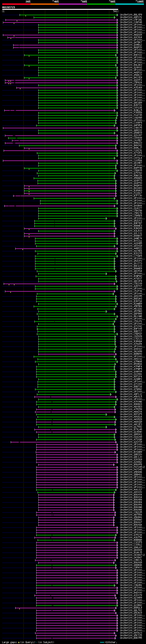Click hit label UniRef100_Q9JHR7
The height and width of the screenshot is (644, 146).
point(131,163)
